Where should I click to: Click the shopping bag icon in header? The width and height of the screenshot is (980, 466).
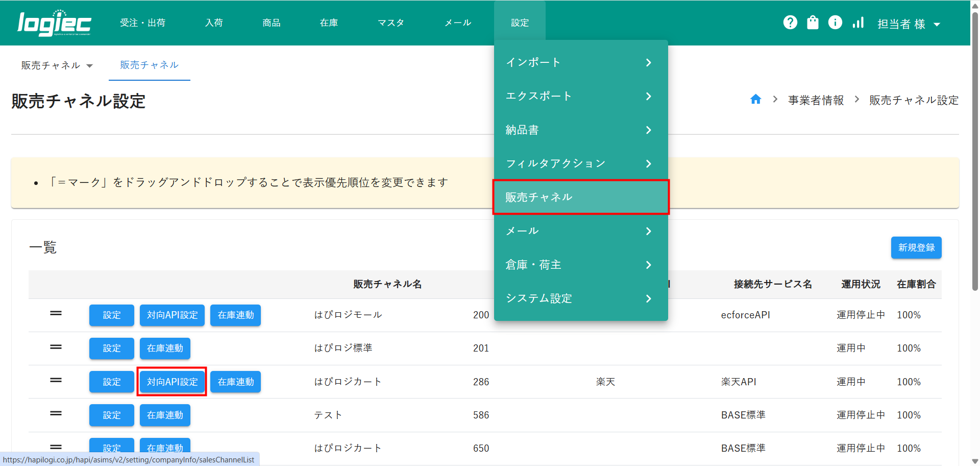pyautogui.click(x=813, y=22)
